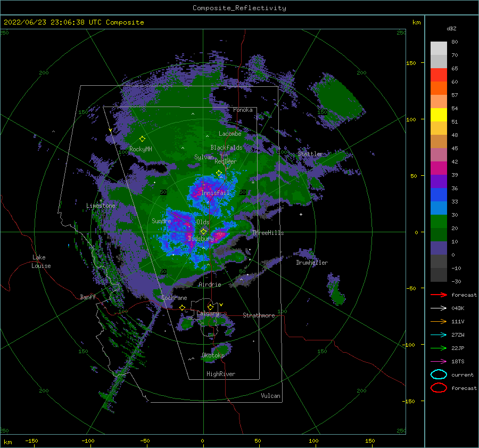Screen dimensions: 479x448
Task: Click the Blackfalds city label
Action: [x=226, y=148]
